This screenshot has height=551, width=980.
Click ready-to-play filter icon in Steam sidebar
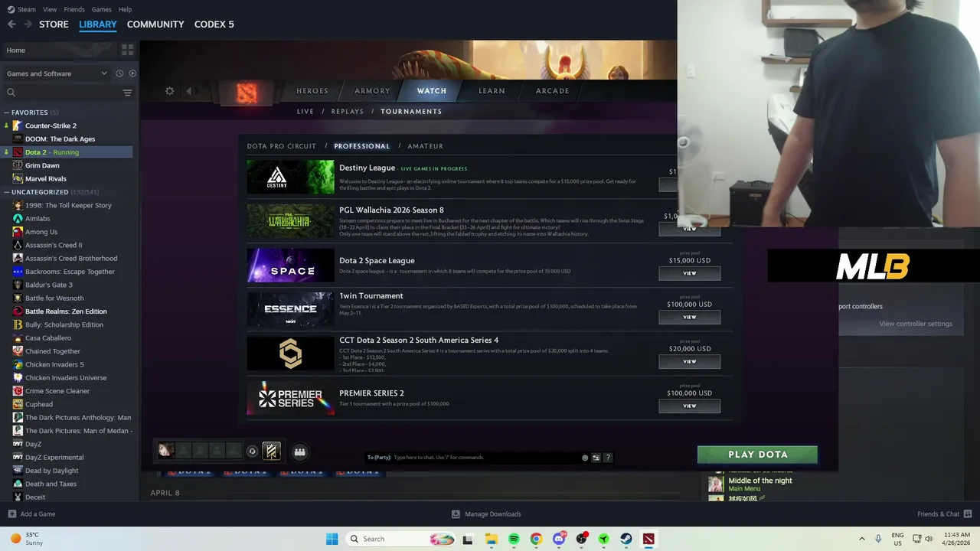pyautogui.click(x=132, y=73)
